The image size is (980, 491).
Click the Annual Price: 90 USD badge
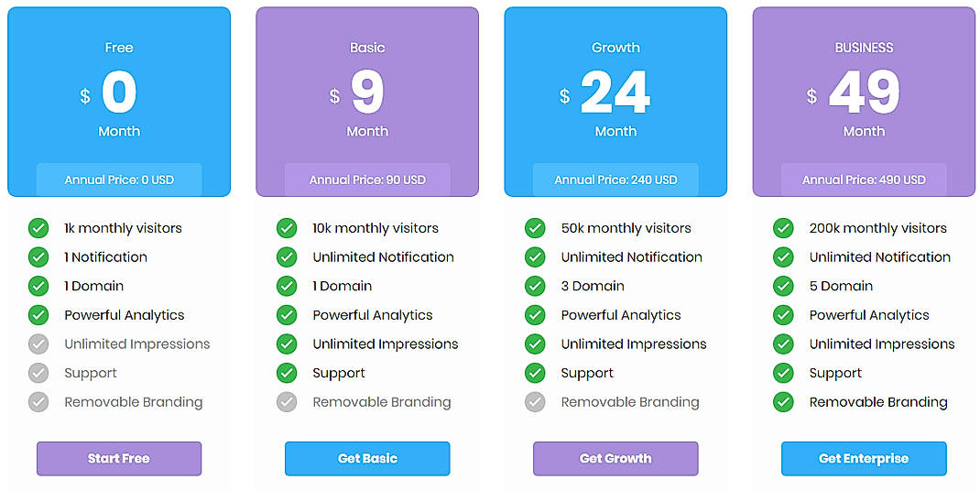click(x=367, y=180)
